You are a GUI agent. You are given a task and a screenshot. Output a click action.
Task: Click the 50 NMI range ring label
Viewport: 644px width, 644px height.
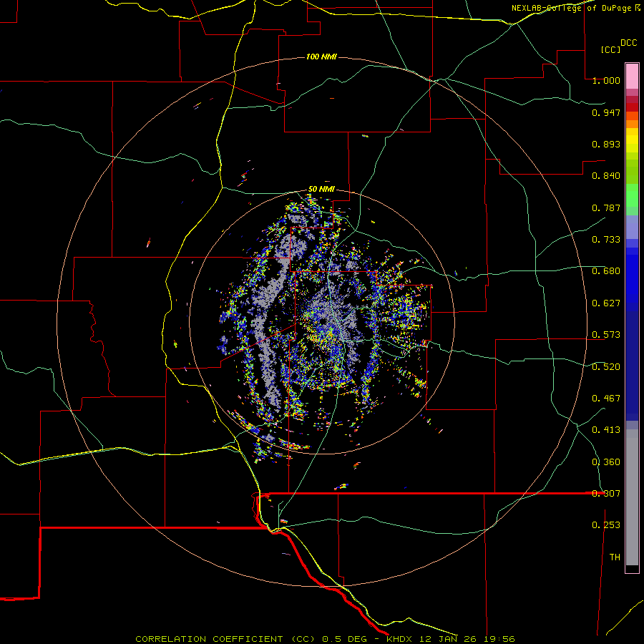coord(321,189)
